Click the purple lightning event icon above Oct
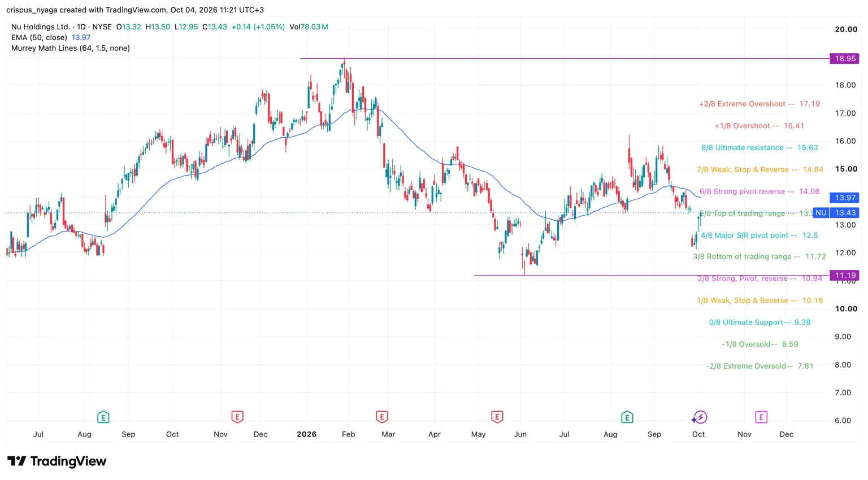The image size is (868, 480). tap(700, 417)
